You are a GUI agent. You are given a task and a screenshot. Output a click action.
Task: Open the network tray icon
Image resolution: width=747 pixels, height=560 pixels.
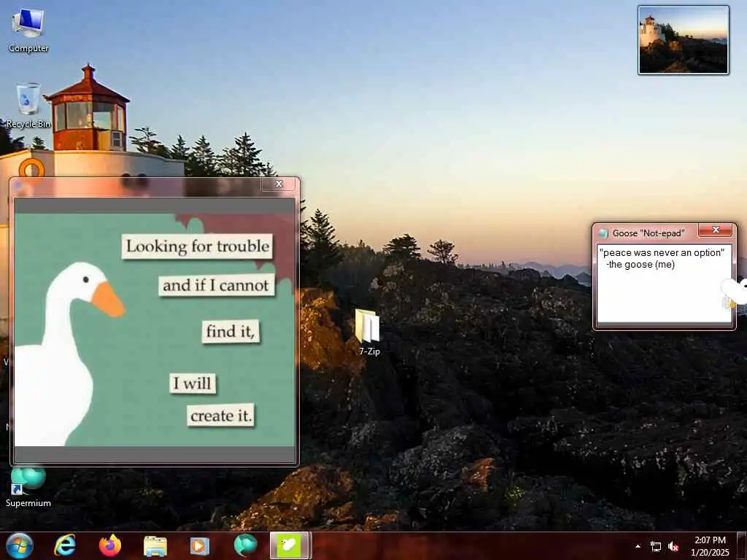[x=656, y=547]
